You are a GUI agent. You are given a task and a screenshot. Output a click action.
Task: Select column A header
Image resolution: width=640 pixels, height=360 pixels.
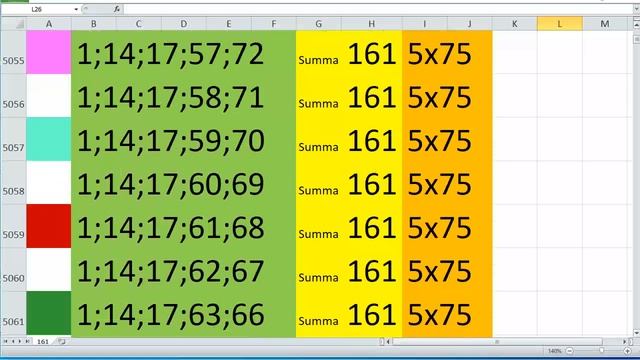49,24
